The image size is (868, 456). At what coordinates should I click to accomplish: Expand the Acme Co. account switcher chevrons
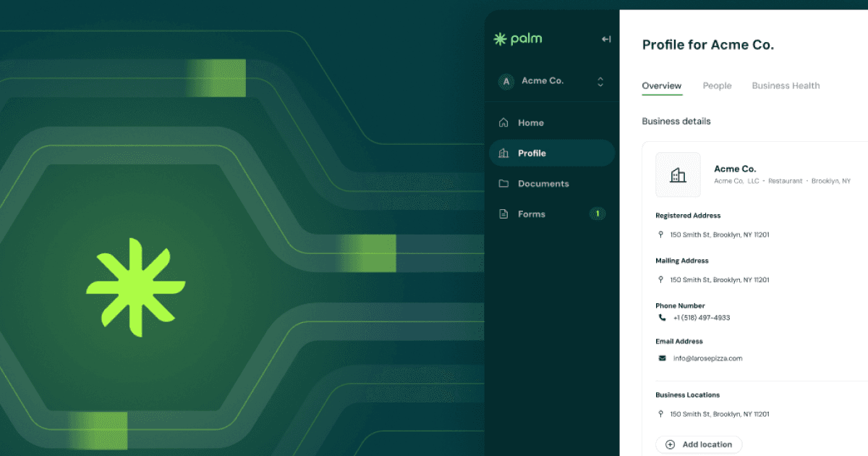(x=600, y=82)
